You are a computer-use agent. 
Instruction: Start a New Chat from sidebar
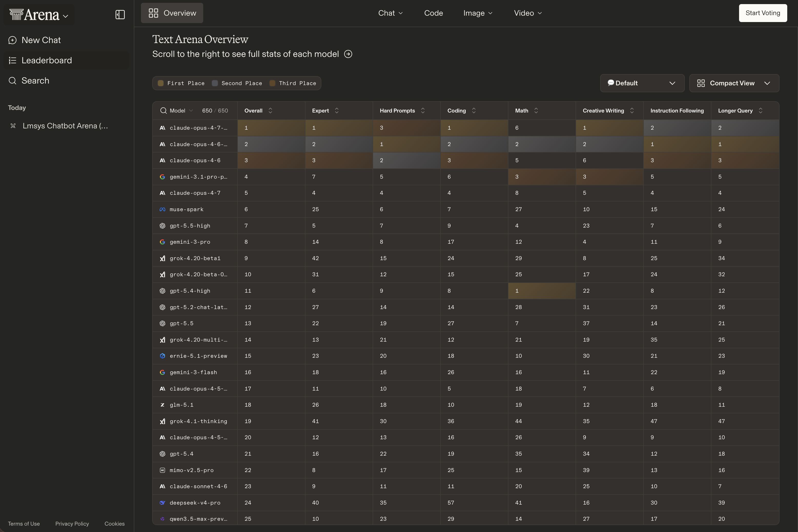(67, 40)
